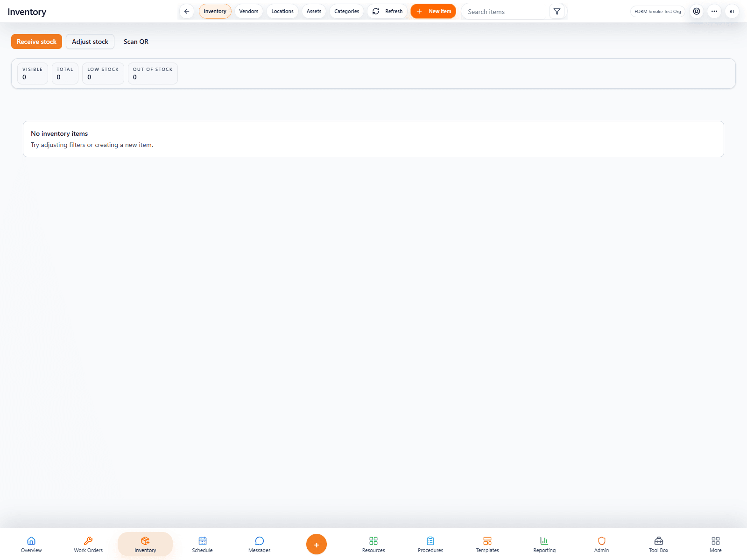This screenshot has height=560, width=747.
Task: Switch to the Inventory tab
Action: pos(215,11)
